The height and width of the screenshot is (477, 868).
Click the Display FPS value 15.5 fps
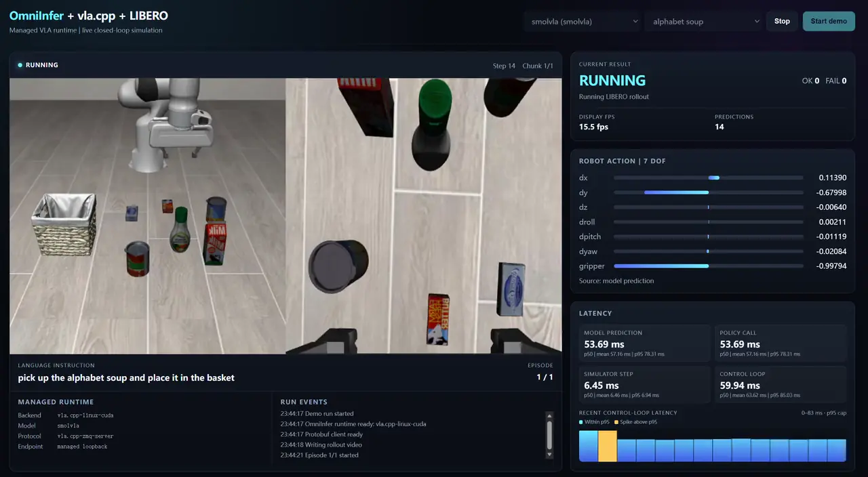coord(593,127)
